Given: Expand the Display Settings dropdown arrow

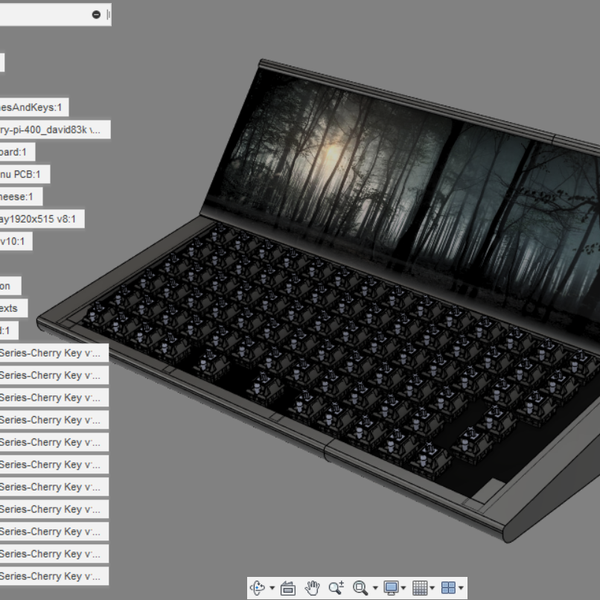Looking at the screenshot, I should (404, 589).
